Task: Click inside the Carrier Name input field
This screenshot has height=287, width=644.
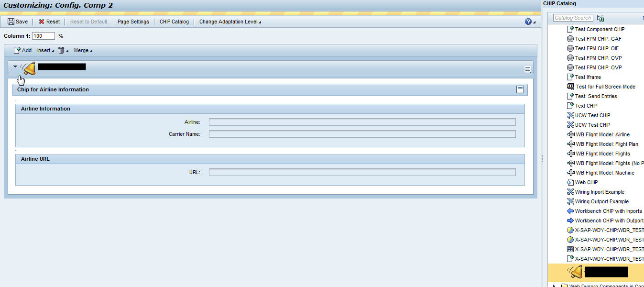Action: [362, 134]
